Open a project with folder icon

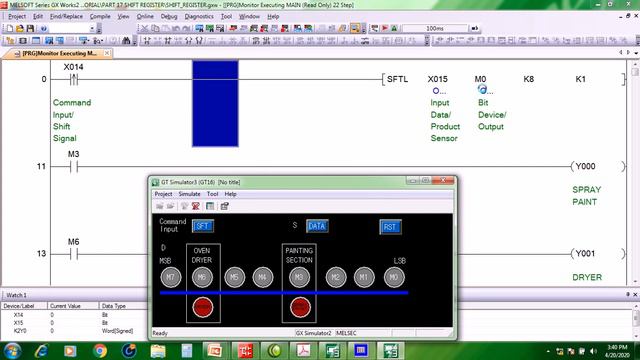[20, 29]
